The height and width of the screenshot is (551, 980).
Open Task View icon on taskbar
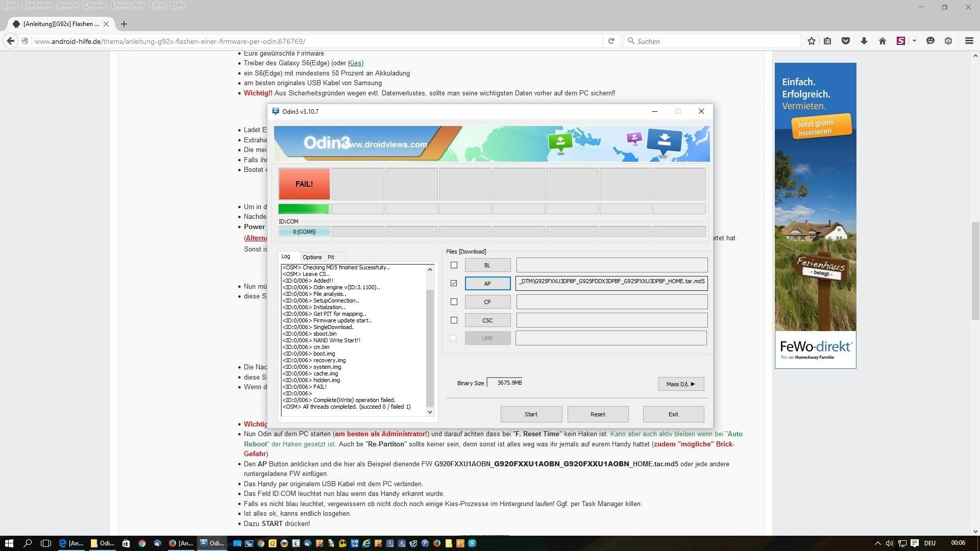click(x=46, y=543)
